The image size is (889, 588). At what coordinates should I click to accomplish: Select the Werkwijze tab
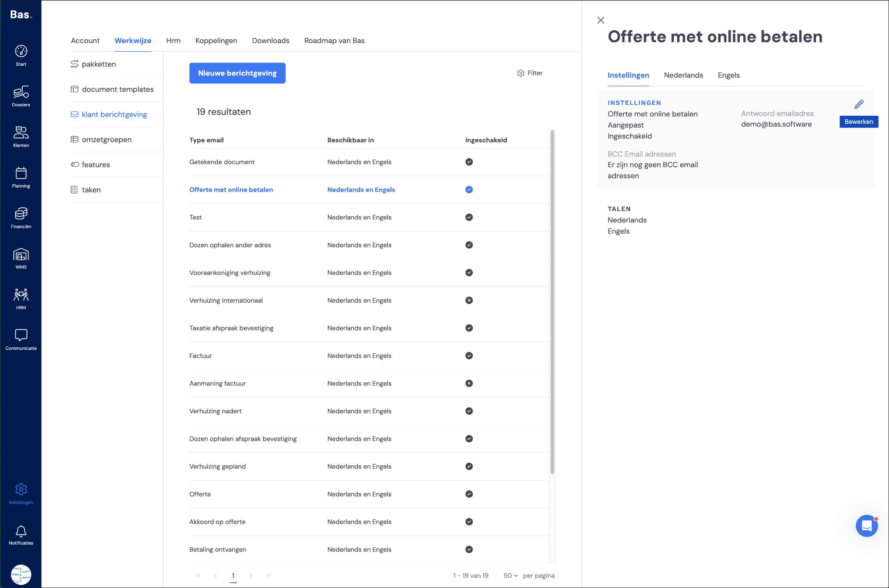[133, 41]
